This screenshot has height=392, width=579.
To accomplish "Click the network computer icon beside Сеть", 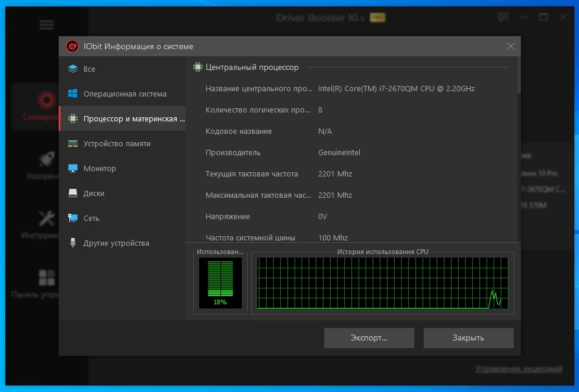I will tap(73, 218).
